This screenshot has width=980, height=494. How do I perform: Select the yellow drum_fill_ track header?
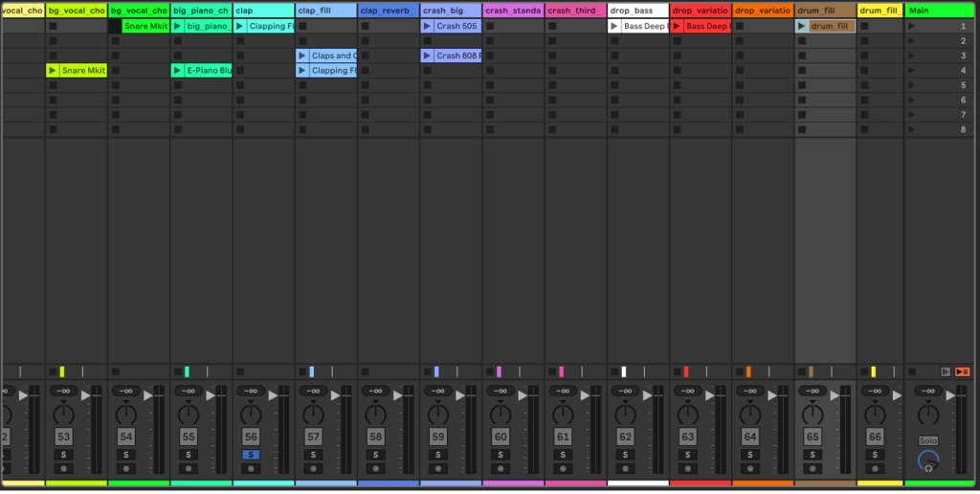(880, 11)
